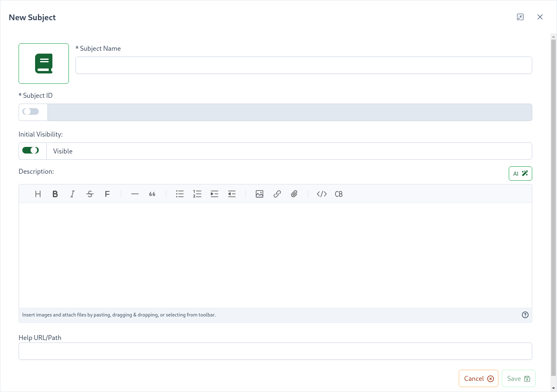Toggle bold formatting in description editor
The height and width of the screenshot is (392, 557).
pos(55,194)
